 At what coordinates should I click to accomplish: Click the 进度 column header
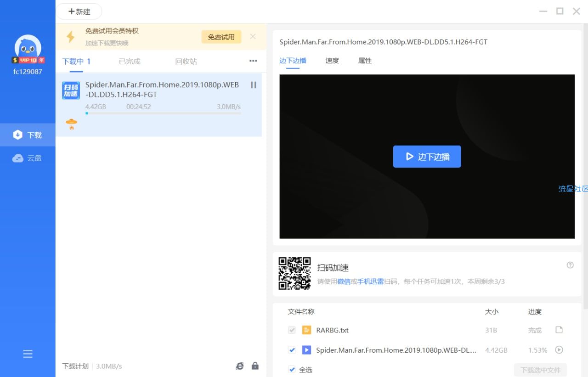coord(535,312)
